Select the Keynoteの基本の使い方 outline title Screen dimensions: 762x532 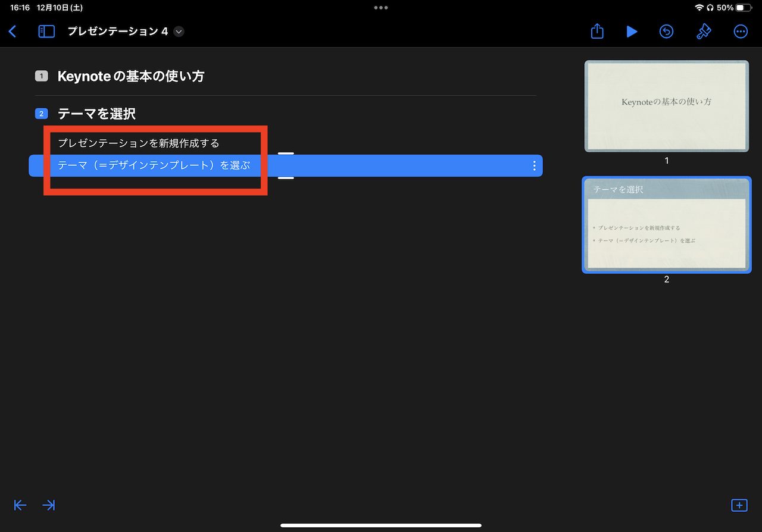coord(131,76)
